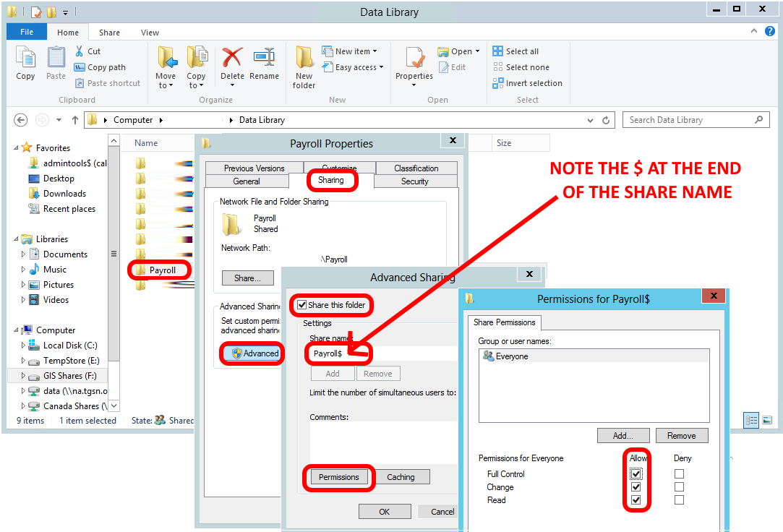The height and width of the screenshot is (532, 783).
Task: Create a folder with the New folder icon
Action: (303, 65)
